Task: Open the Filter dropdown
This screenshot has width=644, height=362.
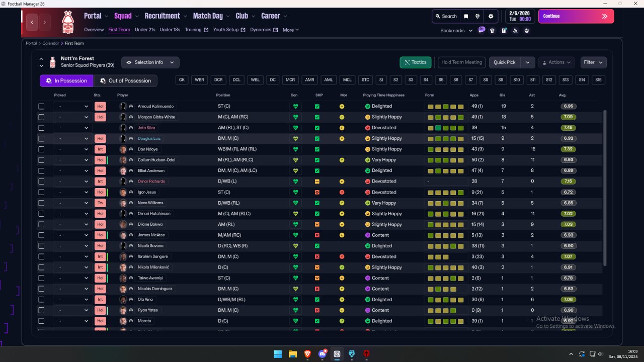Action: pyautogui.click(x=593, y=62)
